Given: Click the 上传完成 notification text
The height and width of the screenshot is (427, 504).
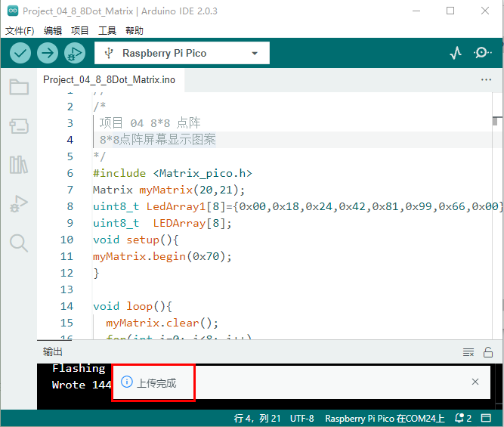Looking at the screenshot, I should [x=156, y=382].
